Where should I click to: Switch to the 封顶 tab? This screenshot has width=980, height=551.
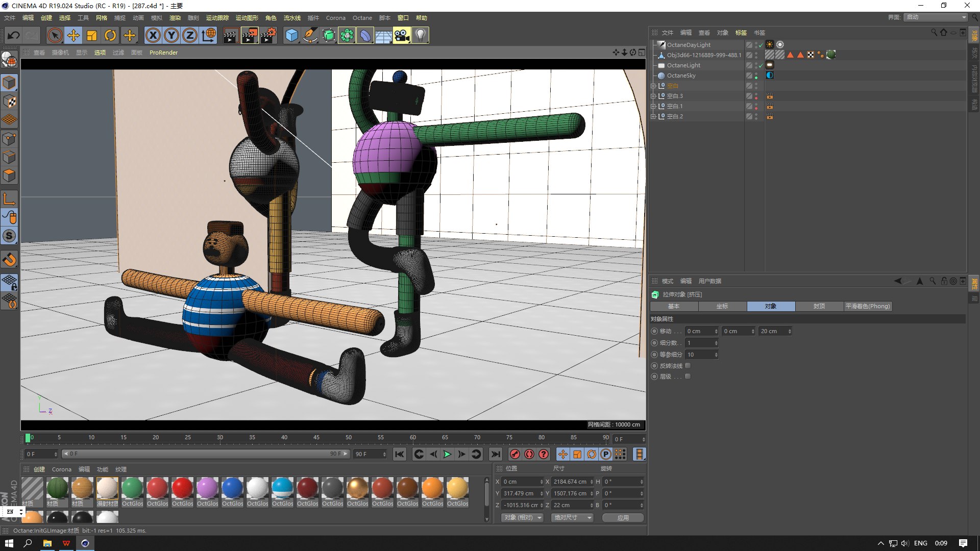pos(819,306)
